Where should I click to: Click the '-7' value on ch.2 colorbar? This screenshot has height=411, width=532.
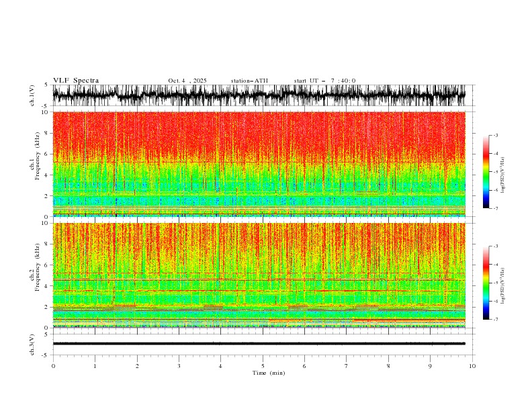[x=495, y=320]
